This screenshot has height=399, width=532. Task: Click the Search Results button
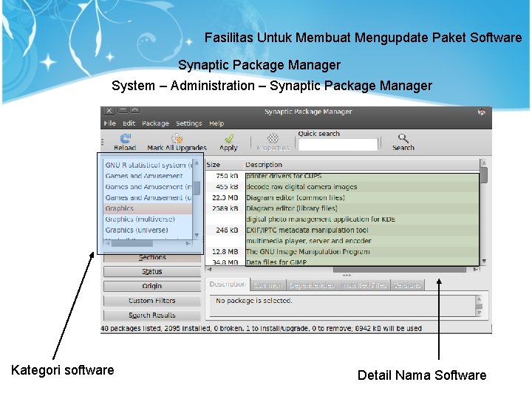point(152,316)
